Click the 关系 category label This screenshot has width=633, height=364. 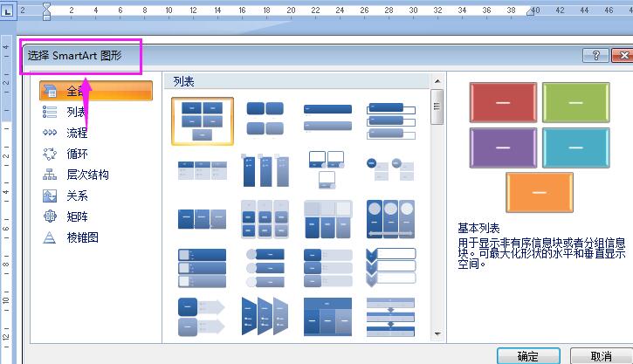coord(77,196)
